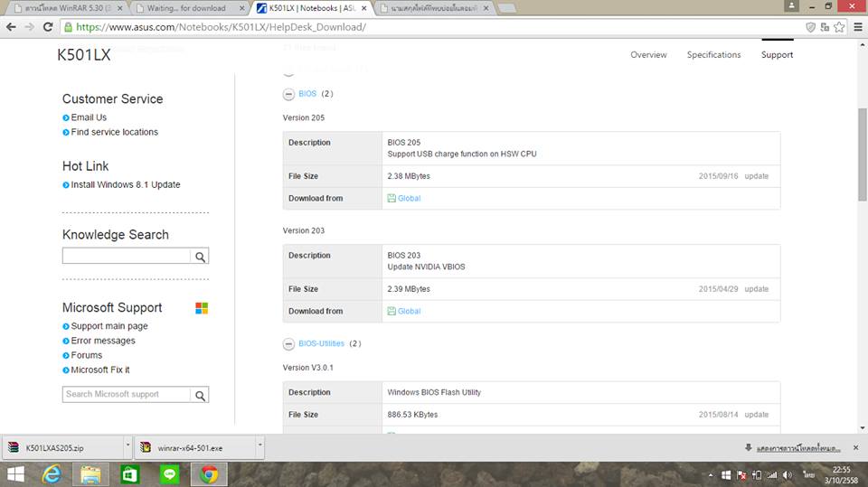Click the volume icon in system tray
Viewport: 868px width, 487px height.
click(x=788, y=475)
